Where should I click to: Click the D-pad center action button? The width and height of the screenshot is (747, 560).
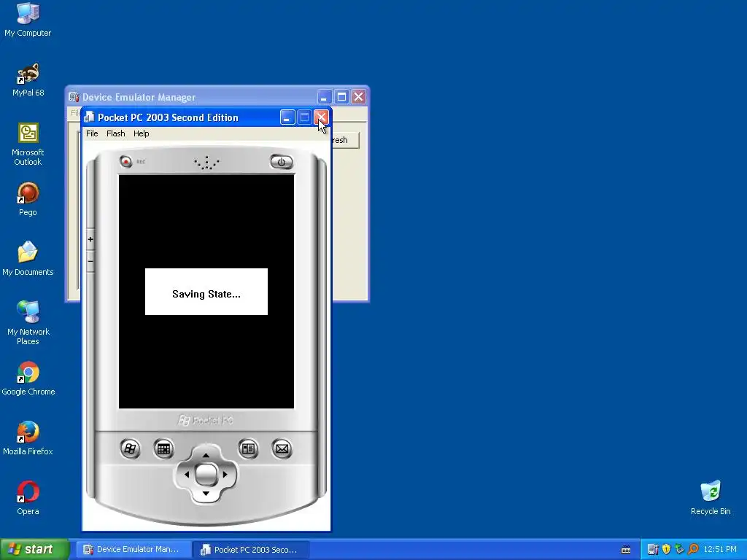coord(206,474)
